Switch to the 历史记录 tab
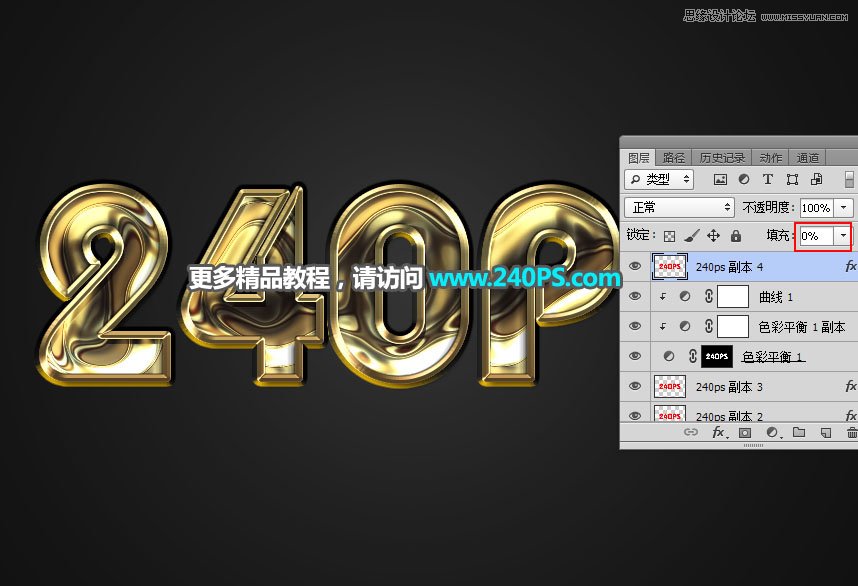 coord(722,158)
